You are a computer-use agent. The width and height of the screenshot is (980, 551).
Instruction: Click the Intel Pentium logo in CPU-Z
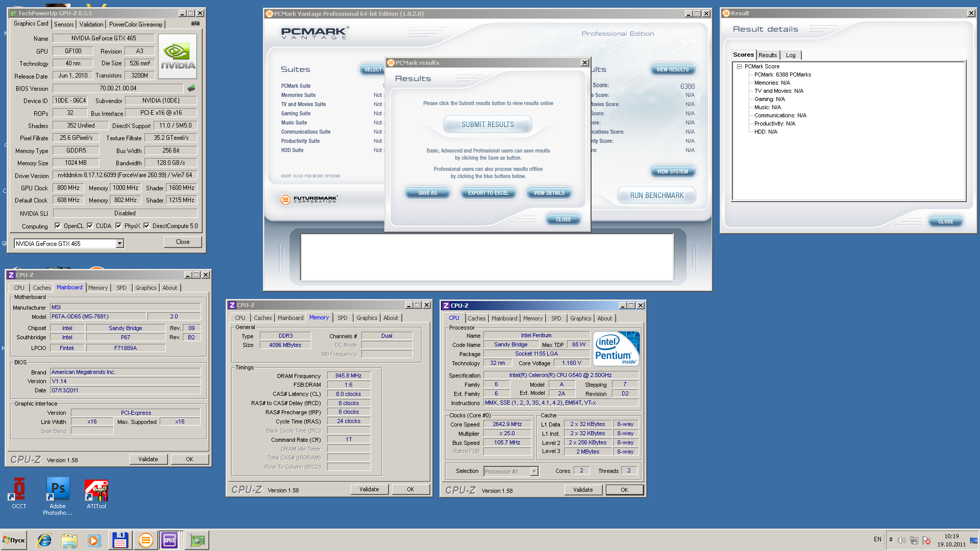click(x=616, y=348)
